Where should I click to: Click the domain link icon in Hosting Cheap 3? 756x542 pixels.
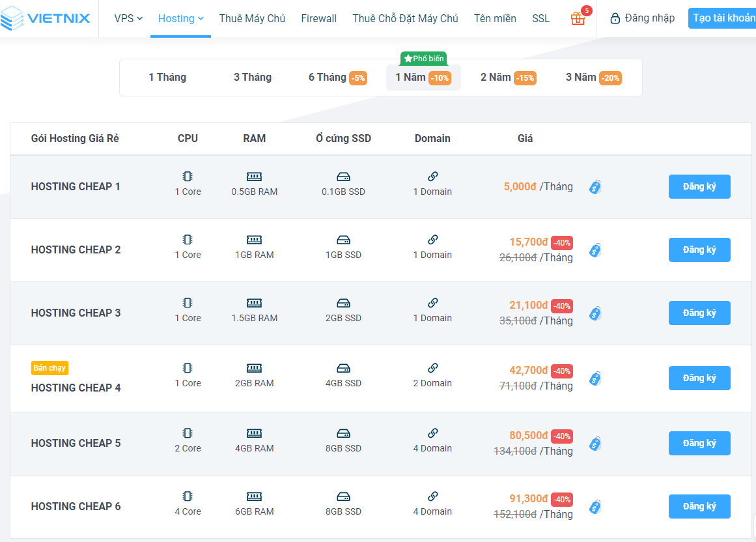pyautogui.click(x=432, y=302)
